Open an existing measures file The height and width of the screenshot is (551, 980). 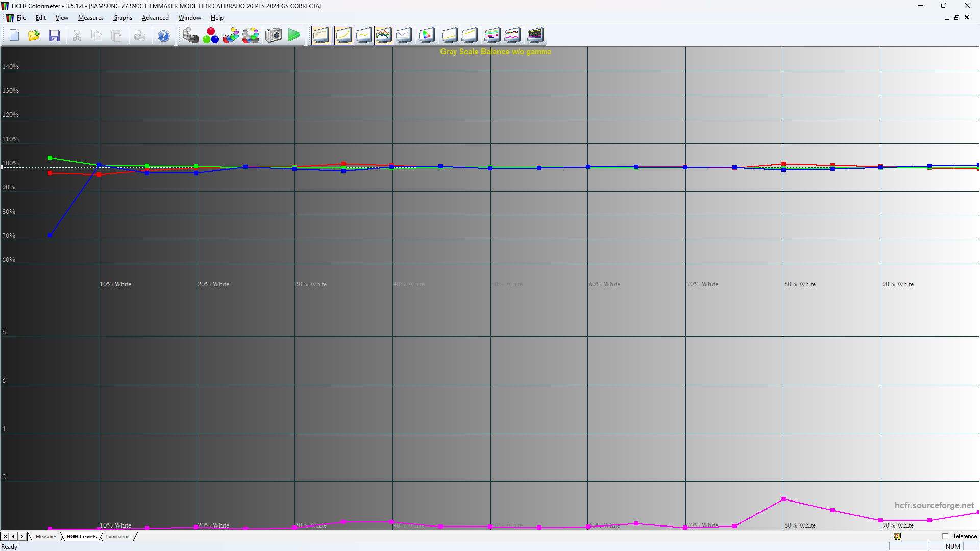pyautogui.click(x=34, y=35)
